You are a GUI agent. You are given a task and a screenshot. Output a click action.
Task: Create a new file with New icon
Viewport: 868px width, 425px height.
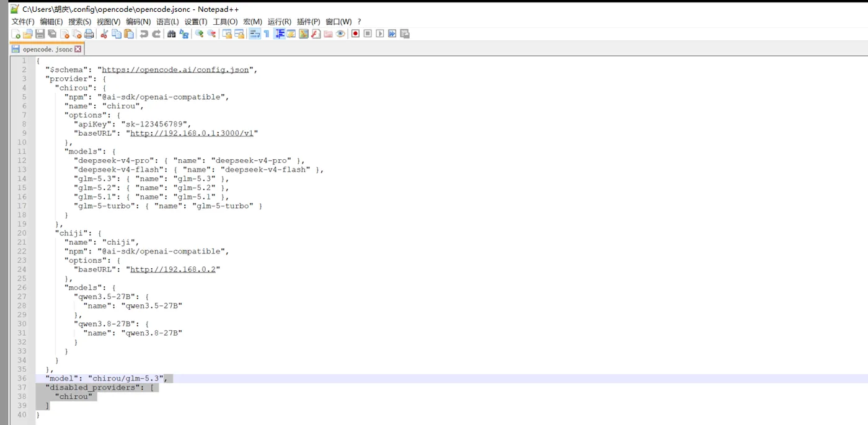(16, 33)
